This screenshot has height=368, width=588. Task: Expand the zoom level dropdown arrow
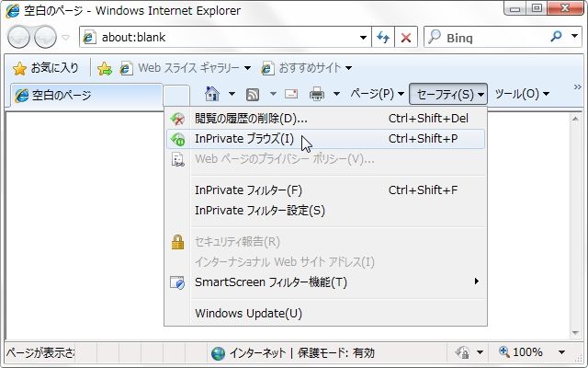[561, 352]
